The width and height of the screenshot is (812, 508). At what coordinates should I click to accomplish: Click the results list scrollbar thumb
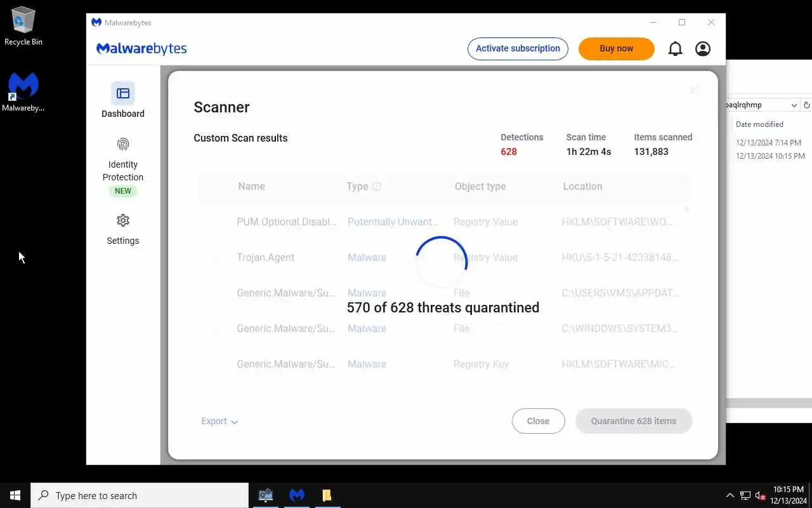[x=686, y=209]
